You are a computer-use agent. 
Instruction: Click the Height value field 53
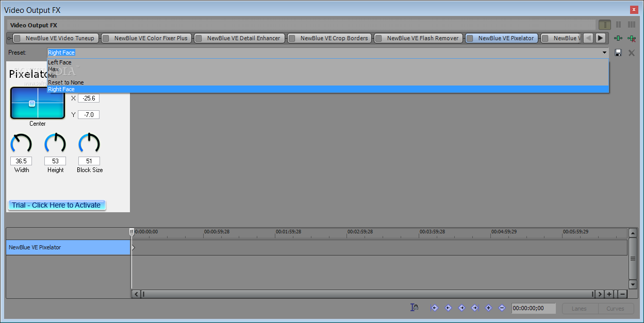tap(55, 161)
